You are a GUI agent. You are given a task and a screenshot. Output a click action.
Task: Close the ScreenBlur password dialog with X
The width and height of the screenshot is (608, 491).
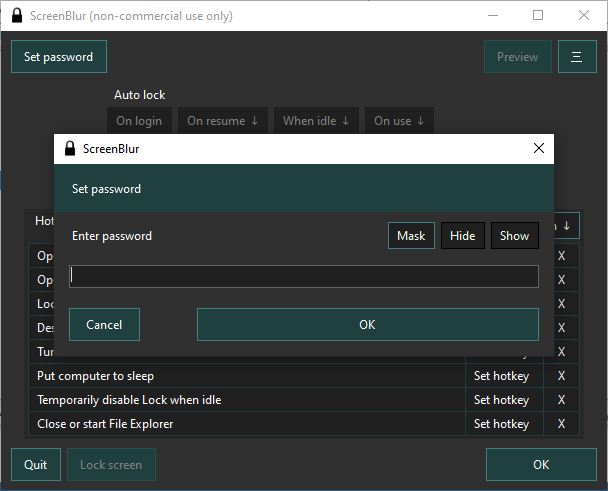click(x=539, y=148)
